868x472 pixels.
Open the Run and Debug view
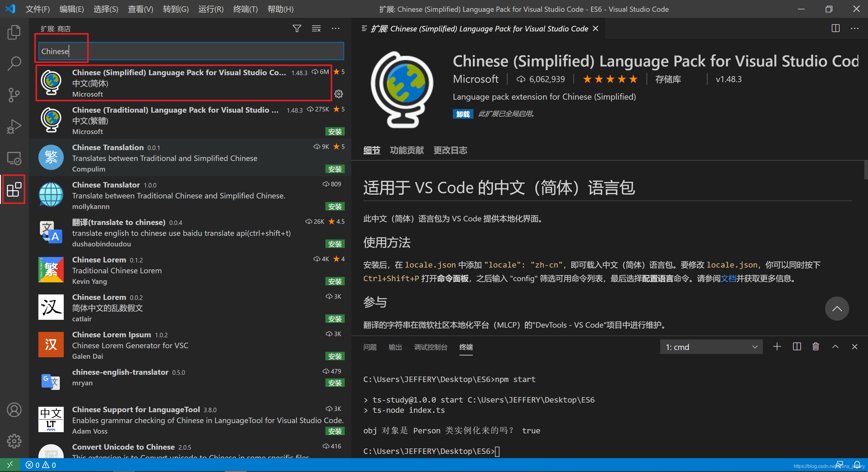coord(14,127)
